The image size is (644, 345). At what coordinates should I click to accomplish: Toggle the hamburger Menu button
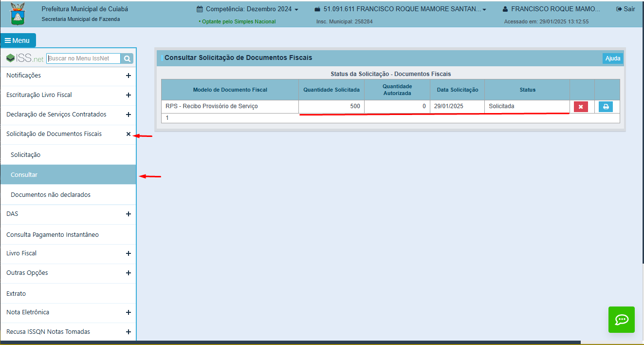click(x=18, y=40)
